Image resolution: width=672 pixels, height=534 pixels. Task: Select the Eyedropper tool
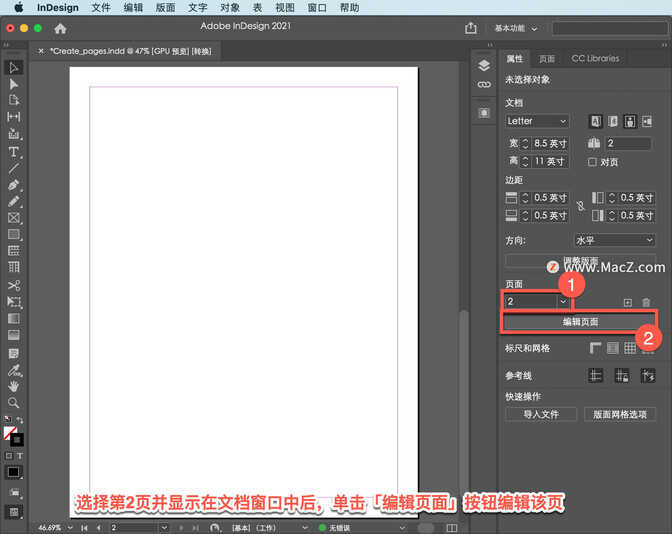(x=14, y=370)
